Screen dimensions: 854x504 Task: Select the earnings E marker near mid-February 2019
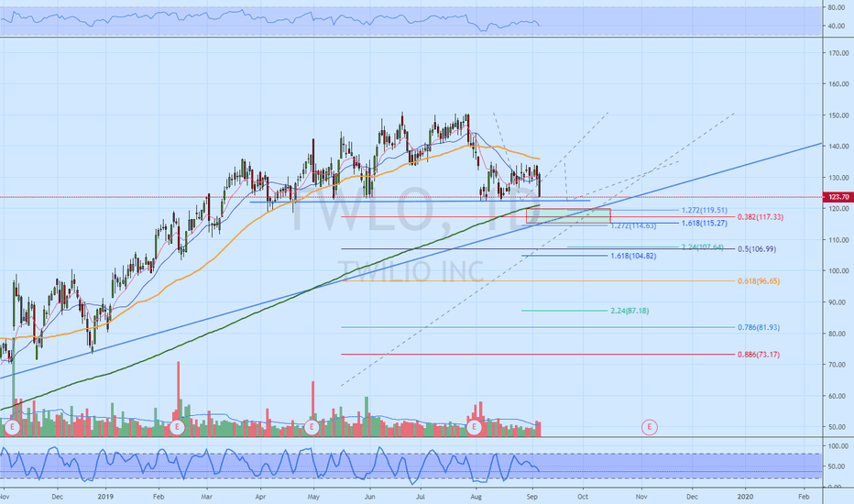(177, 427)
